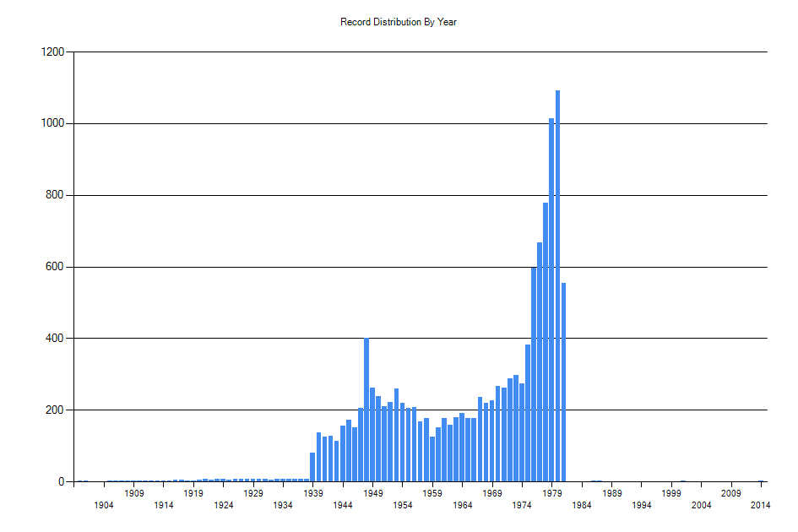Select the y-axis label 200
Image resolution: width=798 pixels, height=532 pixels.
click(55, 410)
